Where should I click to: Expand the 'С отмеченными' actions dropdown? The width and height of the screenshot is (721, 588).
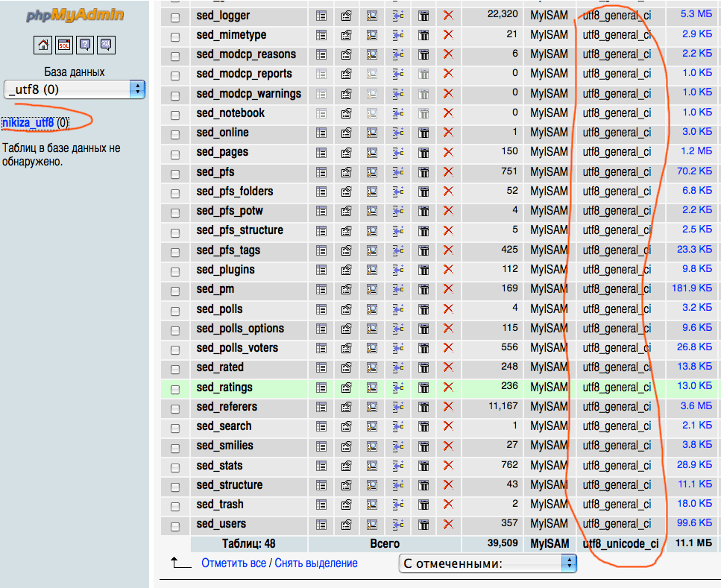pos(488,563)
